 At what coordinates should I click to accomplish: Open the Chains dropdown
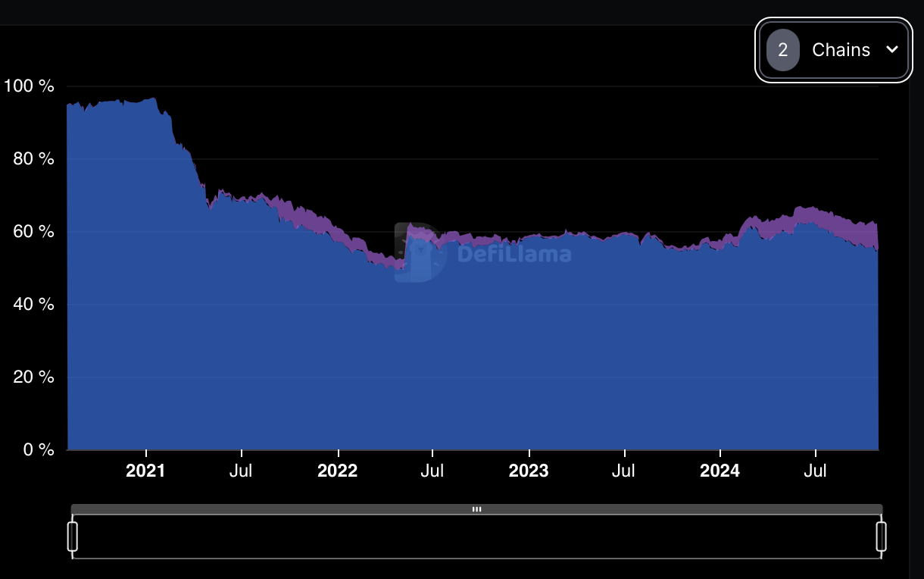832,50
